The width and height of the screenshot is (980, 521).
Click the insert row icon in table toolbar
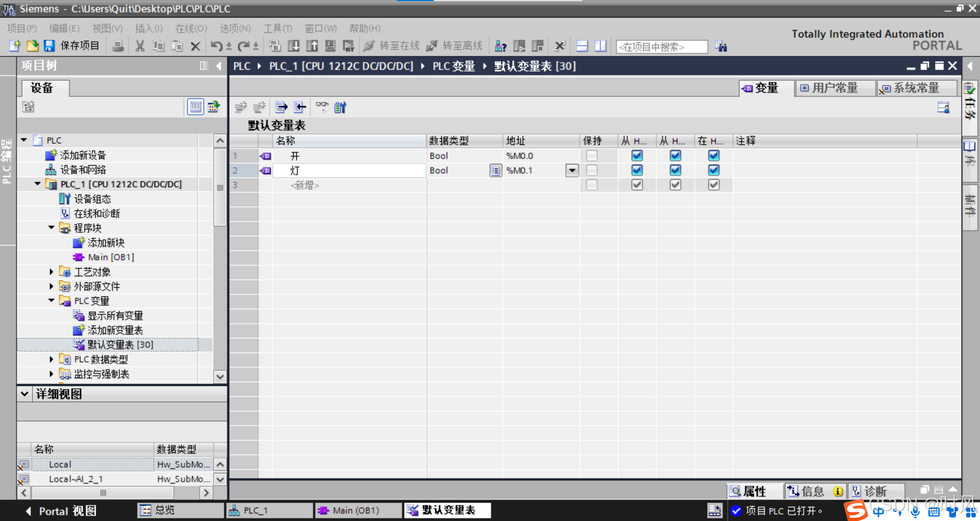[x=240, y=107]
